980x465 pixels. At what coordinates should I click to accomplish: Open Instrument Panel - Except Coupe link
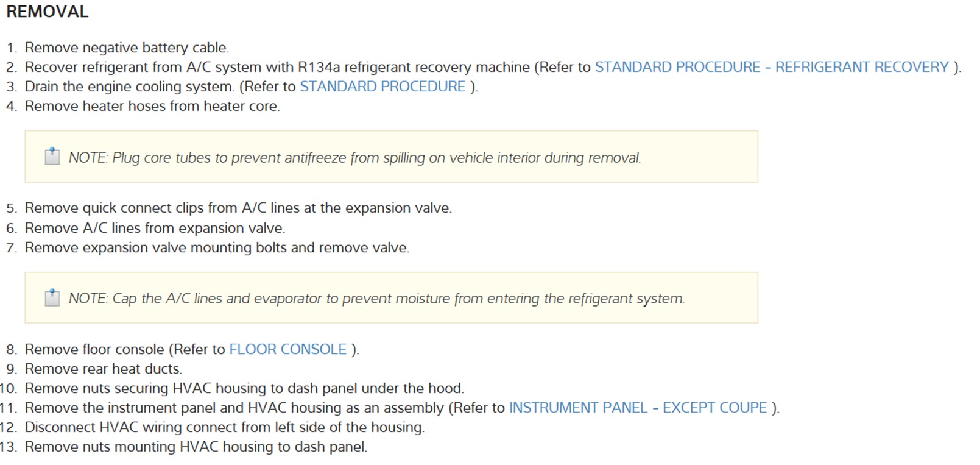[638, 408]
